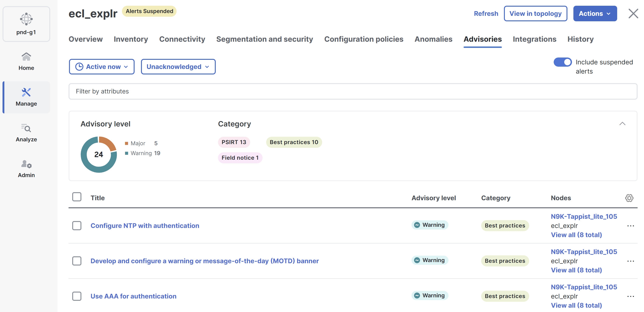Filter by Best practices 10 chip

point(294,142)
